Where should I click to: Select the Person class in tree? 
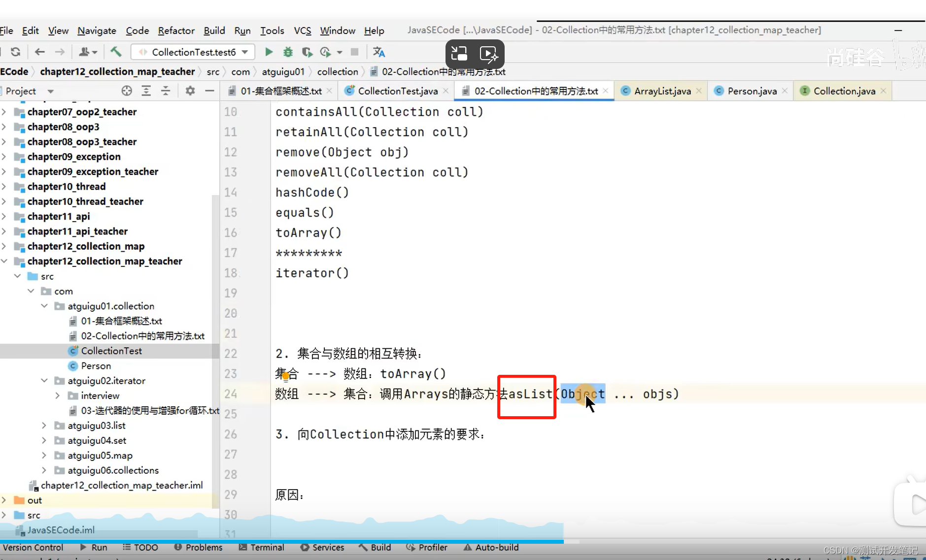point(96,366)
